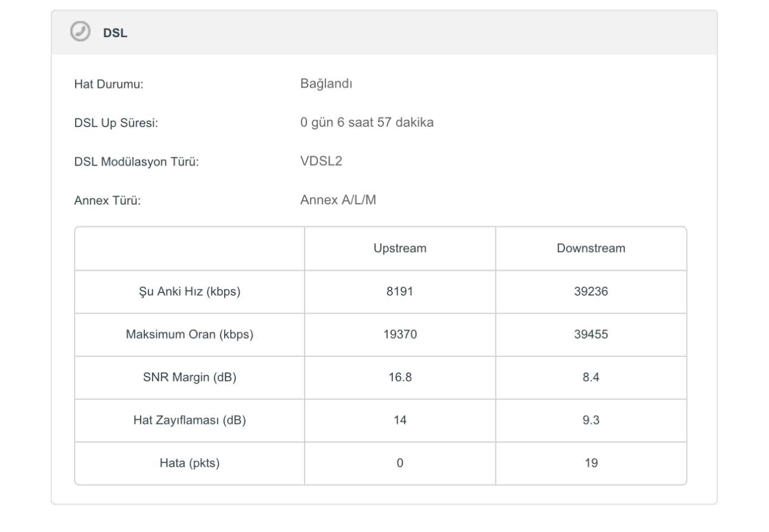Select the Maksimum Oran row label
The height and width of the screenshot is (532, 769).
[190, 335]
